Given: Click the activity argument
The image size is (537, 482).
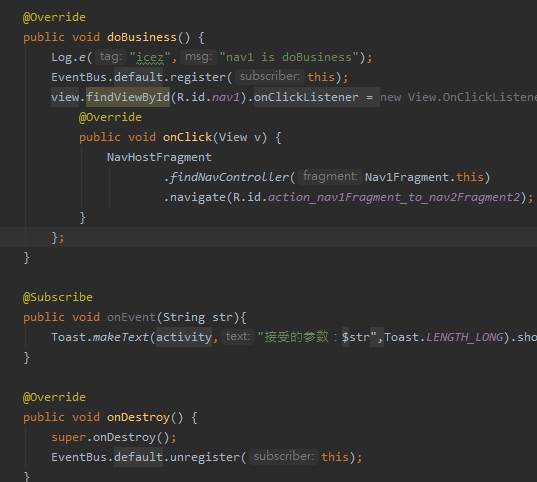Looking at the screenshot, I should (184, 337).
